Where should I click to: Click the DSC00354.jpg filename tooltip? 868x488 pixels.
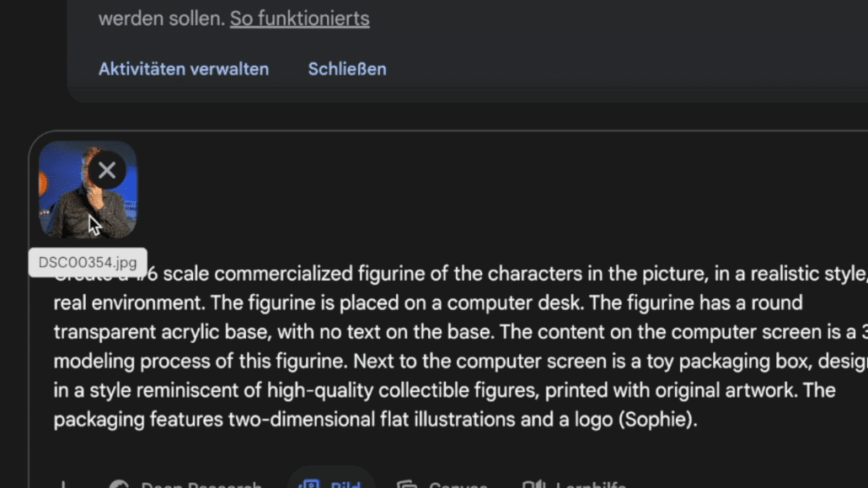[88, 263]
